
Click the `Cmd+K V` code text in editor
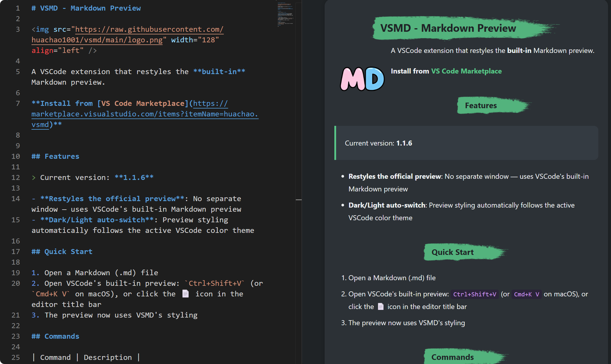click(x=51, y=294)
